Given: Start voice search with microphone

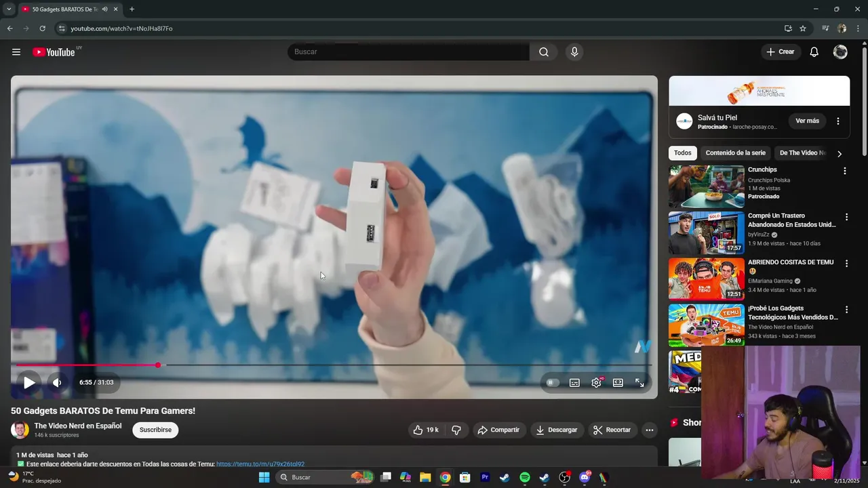Looking at the screenshot, I should (574, 52).
